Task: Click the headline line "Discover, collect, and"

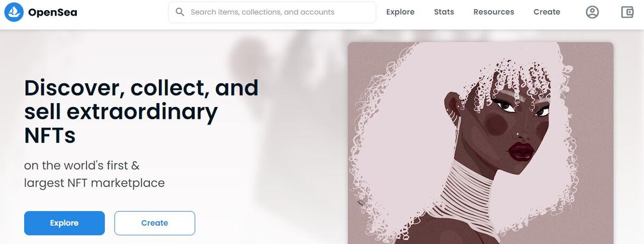Action: click(x=141, y=87)
